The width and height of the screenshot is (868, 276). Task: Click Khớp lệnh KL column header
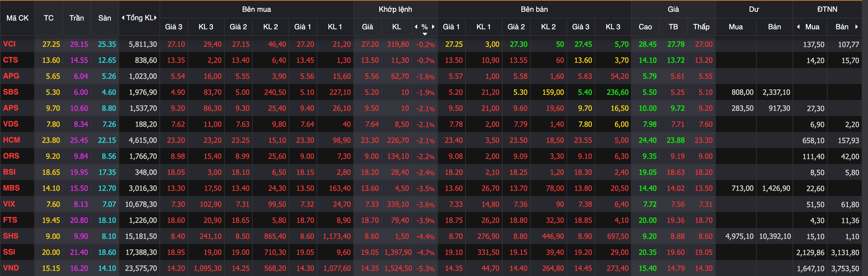396,27
